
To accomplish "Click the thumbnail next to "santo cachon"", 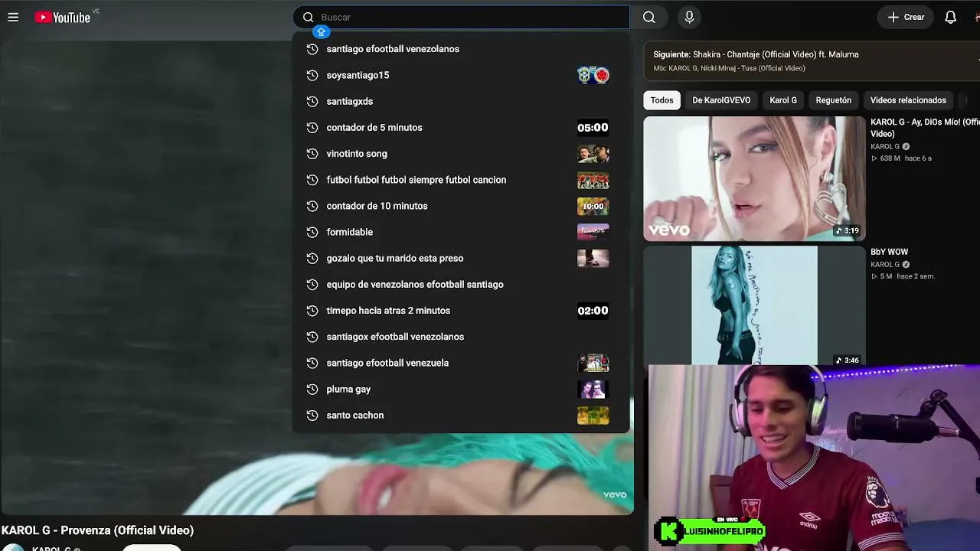I will [593, 416].
